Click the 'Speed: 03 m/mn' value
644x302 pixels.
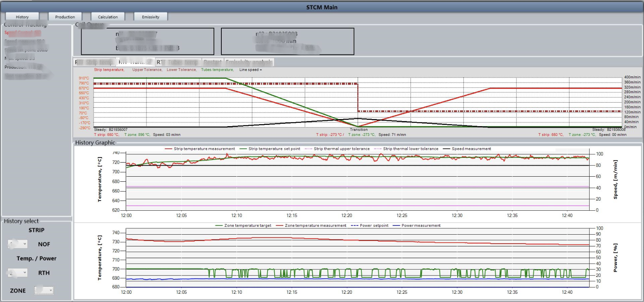coord(167,135)
